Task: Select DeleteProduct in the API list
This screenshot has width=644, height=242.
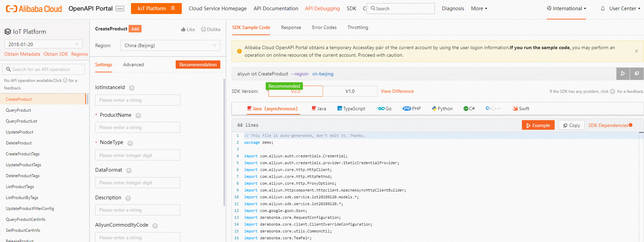Action: tap(19, 143)
